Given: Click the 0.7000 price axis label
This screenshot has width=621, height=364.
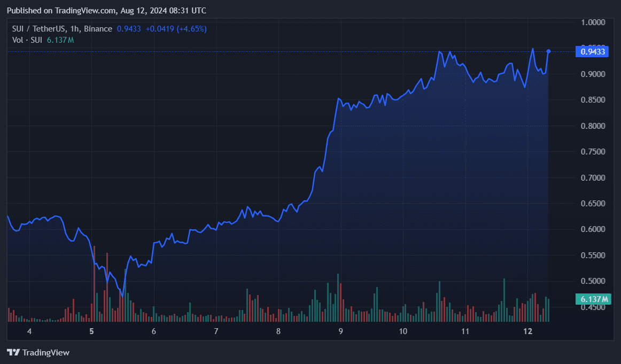Looking at the screenshot, I should 593,178.
